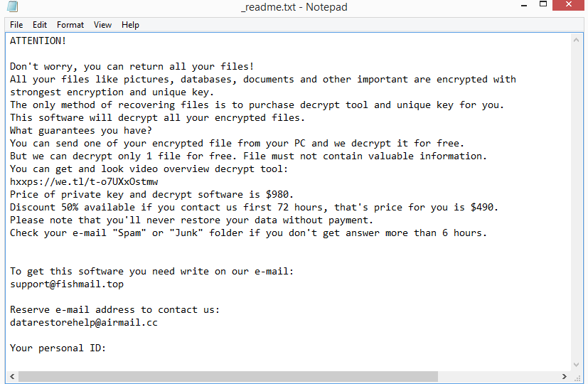Click the horizontal scrollbar right arrow
Screen dimensions: 588x384
pyautogui.click(x=565, y=377)
